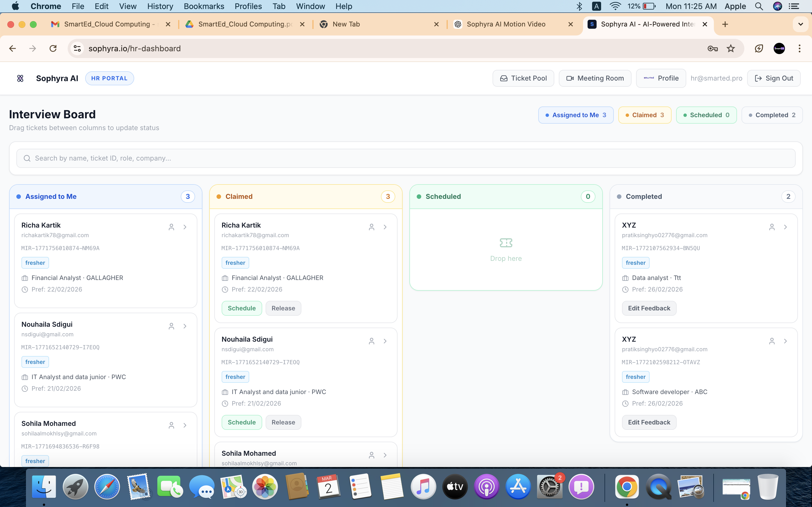Click the search magnifier in the search bar
This screenshot has width=812, height=507.
[x=27, y=158]
